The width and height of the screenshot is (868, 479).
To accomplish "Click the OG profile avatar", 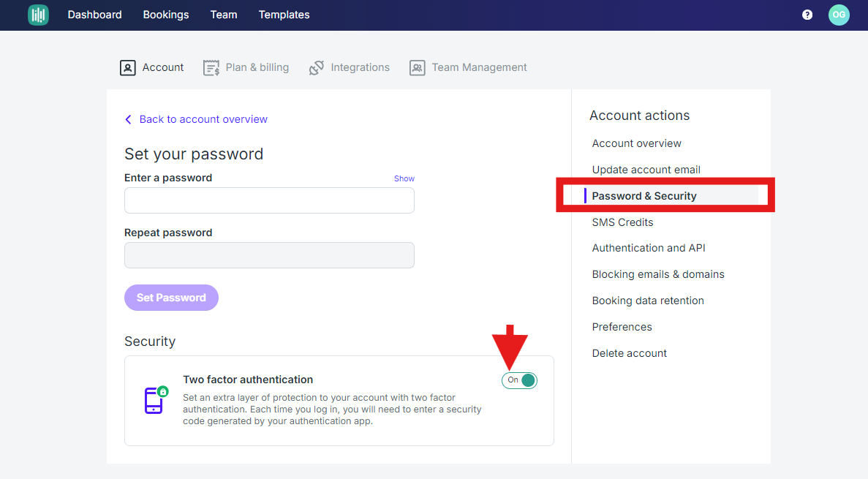I will pyautogui.click(x=839, y=15).
